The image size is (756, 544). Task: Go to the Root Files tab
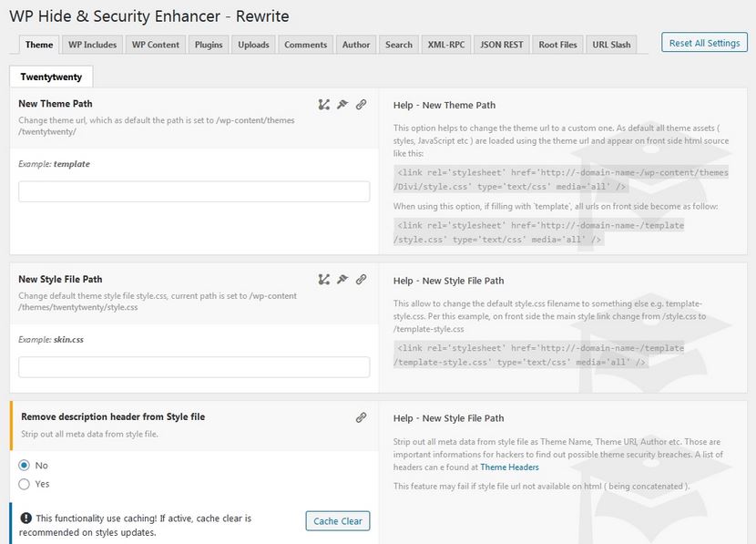click(x=557, y=45)
